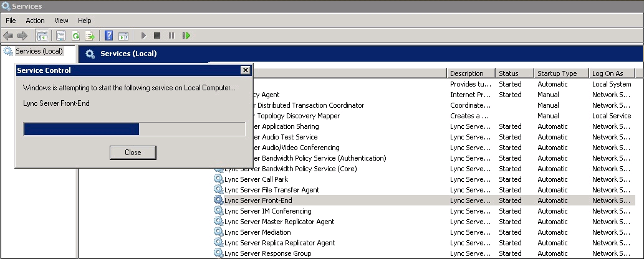The height and width of the screenshot is (259, 644).
Task: Click gear icon in Services (Local) blue header
Action: coord(90,54)
